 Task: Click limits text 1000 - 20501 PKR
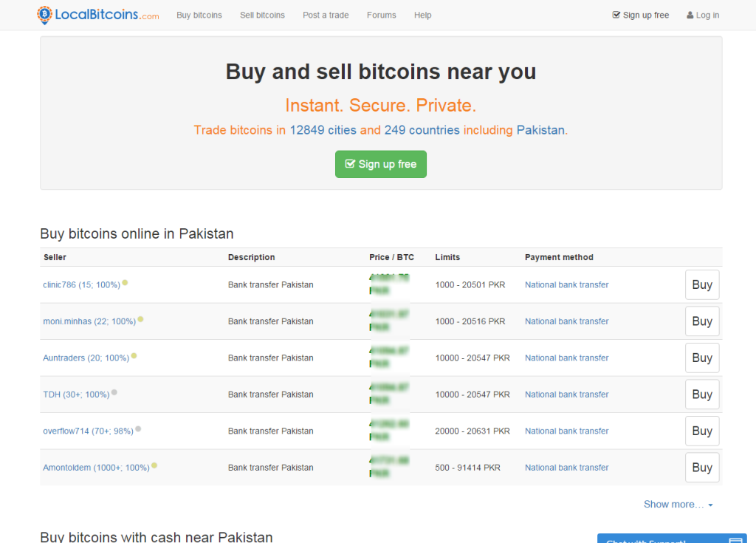(x=470, y=284)
